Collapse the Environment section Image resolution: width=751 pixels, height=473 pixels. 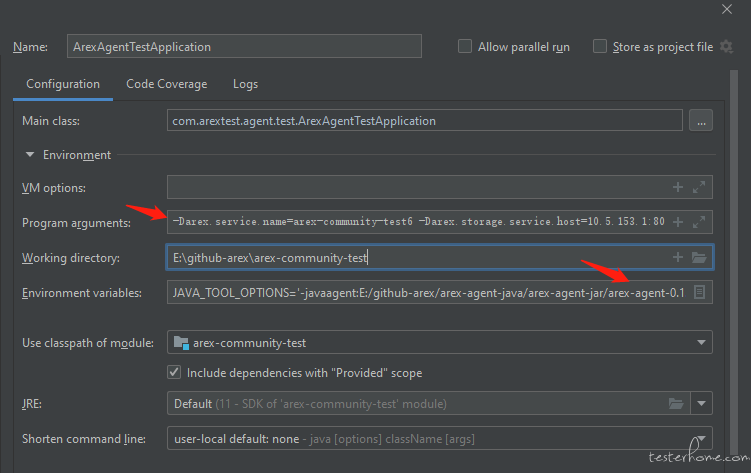click(30, 155)
